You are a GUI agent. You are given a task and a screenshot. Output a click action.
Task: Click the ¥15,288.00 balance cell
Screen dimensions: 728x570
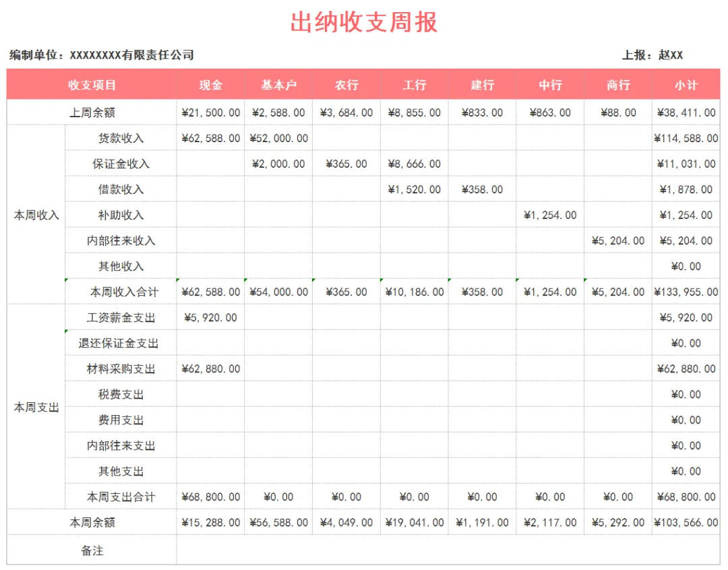pyautogui.click(x=211, y=522)
